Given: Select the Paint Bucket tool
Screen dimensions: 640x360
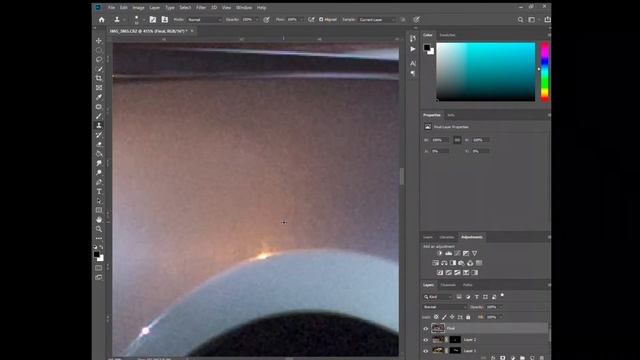Looking at the screenshot, I should click(99, 153).
